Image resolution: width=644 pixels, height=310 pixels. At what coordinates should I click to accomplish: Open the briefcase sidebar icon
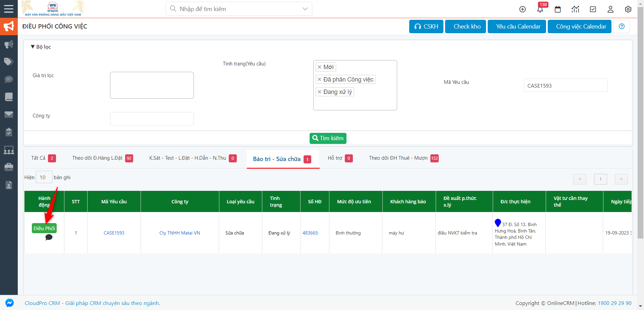(x=9, y=167)
